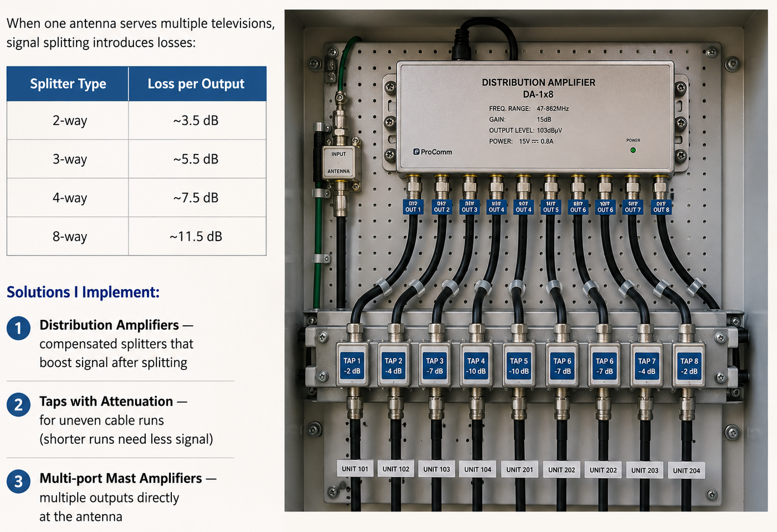Click the 'TAP 3 -7 dB' label
Image resolution: width=777 pixels, height=532 pixels.
pos(435,366)
